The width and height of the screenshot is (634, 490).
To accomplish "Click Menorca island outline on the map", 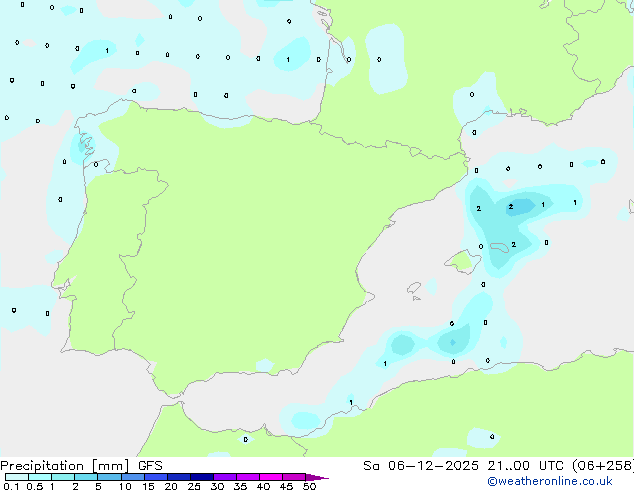I will [499, 247].
